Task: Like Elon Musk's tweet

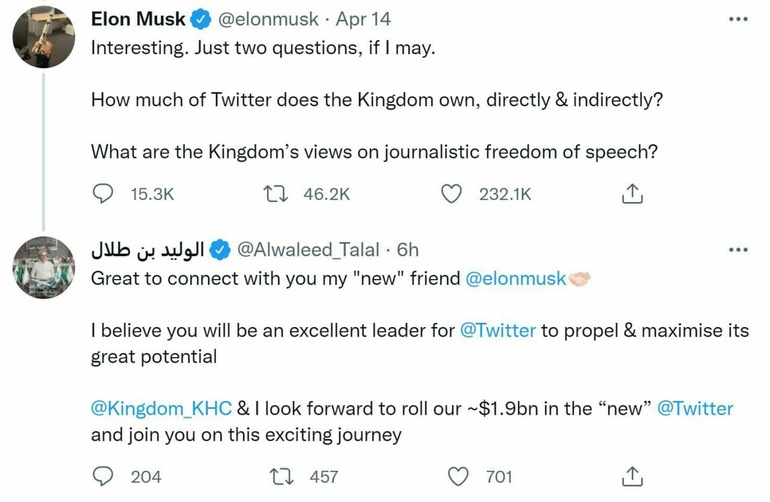Action: tap(452, 194)
